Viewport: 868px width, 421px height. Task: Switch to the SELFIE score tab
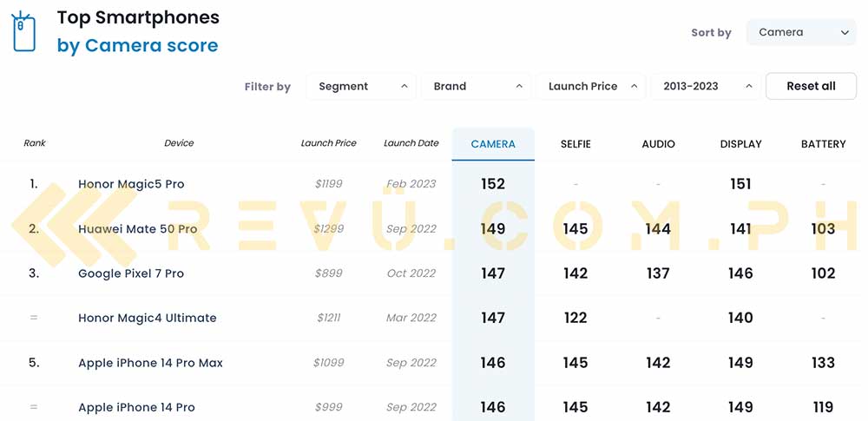tap(575, 144)
